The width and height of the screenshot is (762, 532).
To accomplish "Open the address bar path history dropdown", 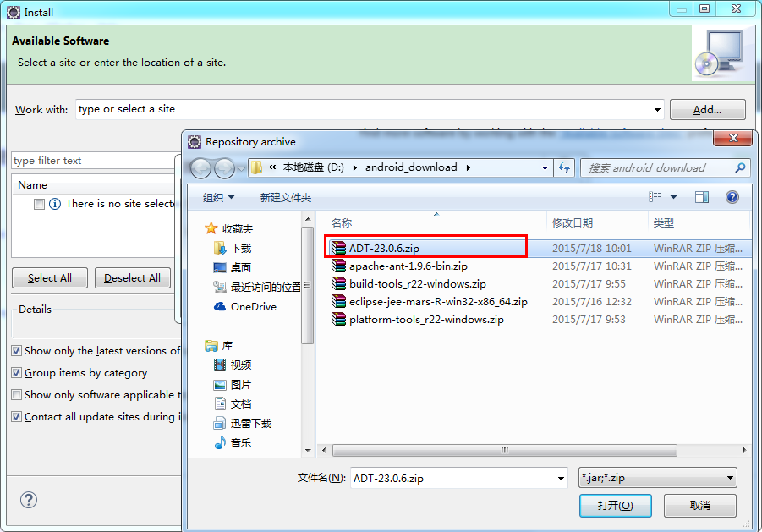I will (x=545, y=168).
